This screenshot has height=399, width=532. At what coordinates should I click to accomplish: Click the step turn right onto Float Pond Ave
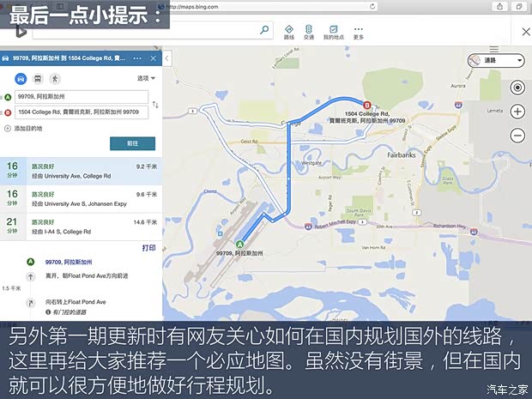76,302
